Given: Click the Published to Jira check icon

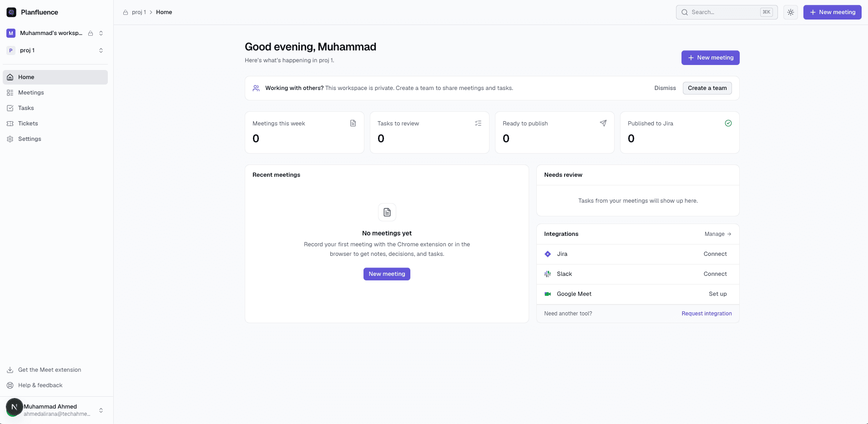Looking at the screenshot, I should (x=728, y=123).
